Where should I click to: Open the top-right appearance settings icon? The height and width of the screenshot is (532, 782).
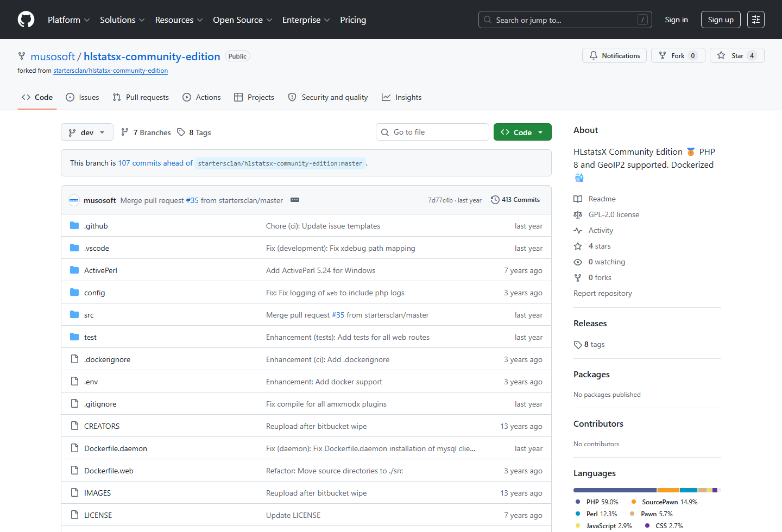pos(756,20)
